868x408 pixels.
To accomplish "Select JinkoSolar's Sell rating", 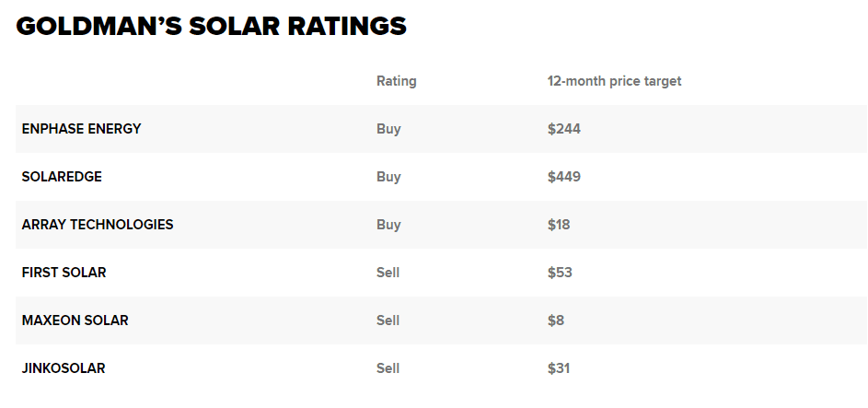I will [x=388, y=368].
